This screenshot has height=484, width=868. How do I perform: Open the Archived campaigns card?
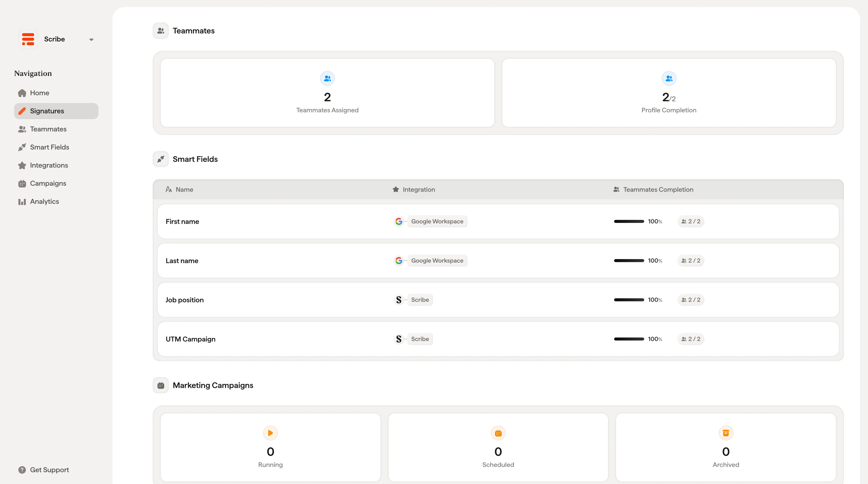coord(726,447)
